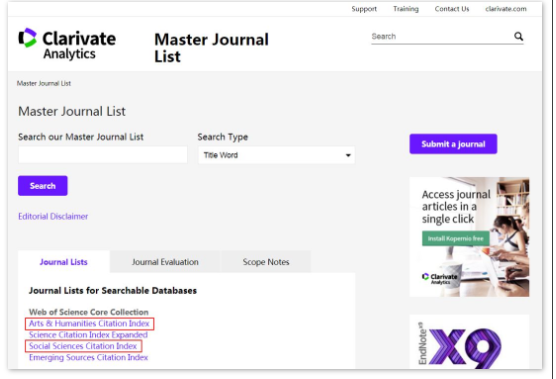556x379 pixels.
Task: Click the magnifier search icon in header
Action: click(518, 36)
